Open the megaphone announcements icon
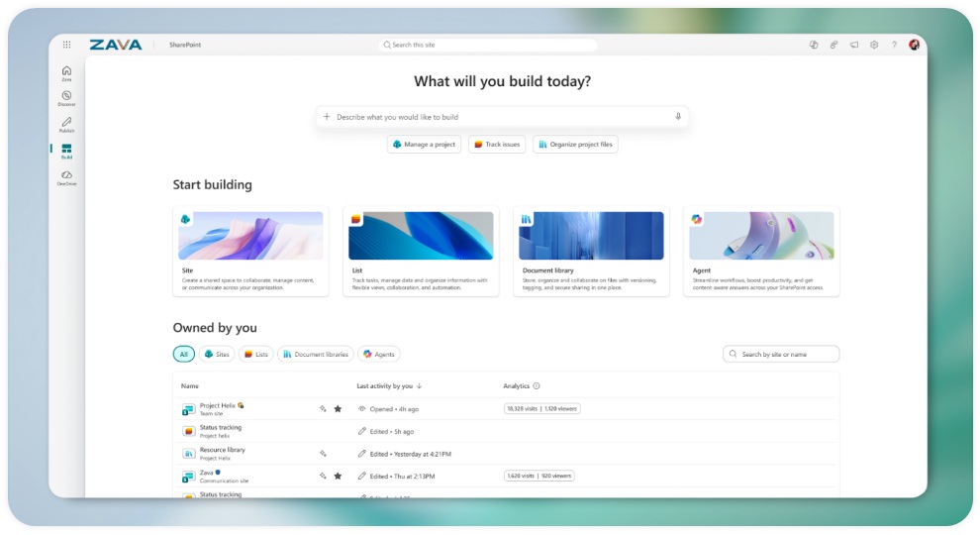Image resolution: width=980 pixels, height=535 pixels. click(x=853, y=45)
